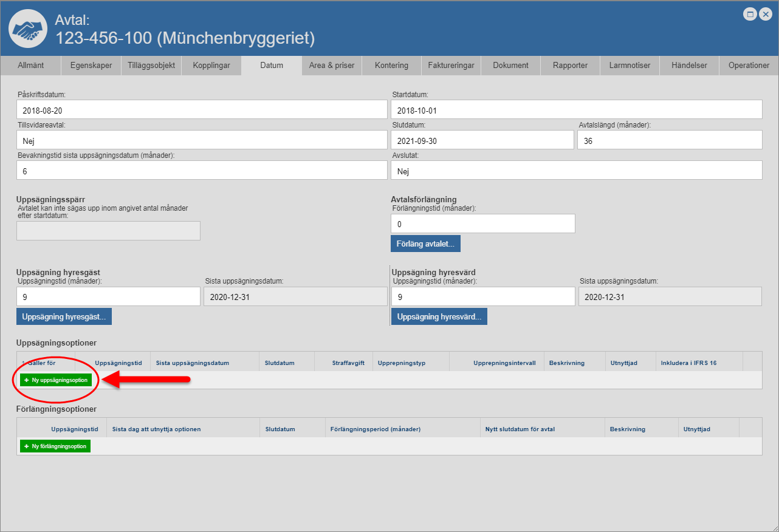Go to the Faktureringar tab

451,66
